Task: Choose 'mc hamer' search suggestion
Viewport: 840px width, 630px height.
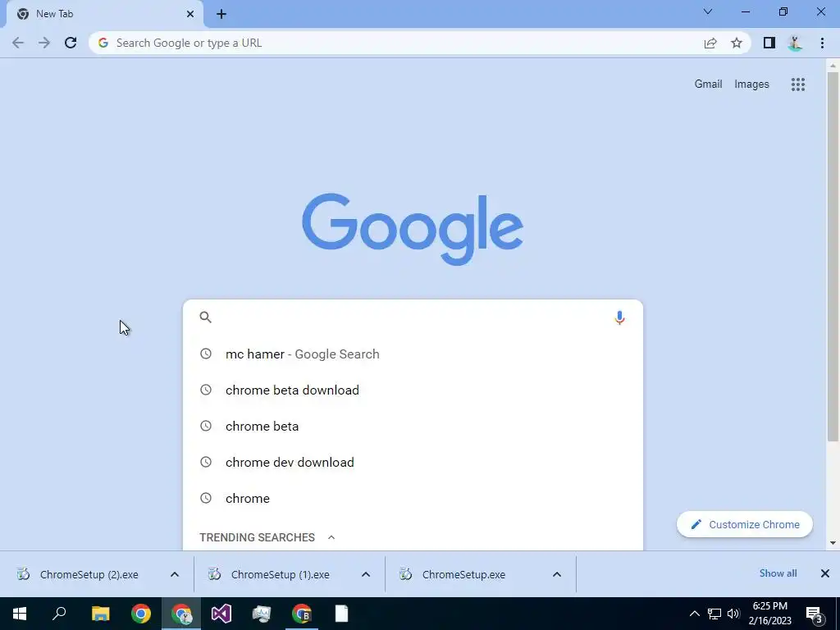Action: pos(413,354)
